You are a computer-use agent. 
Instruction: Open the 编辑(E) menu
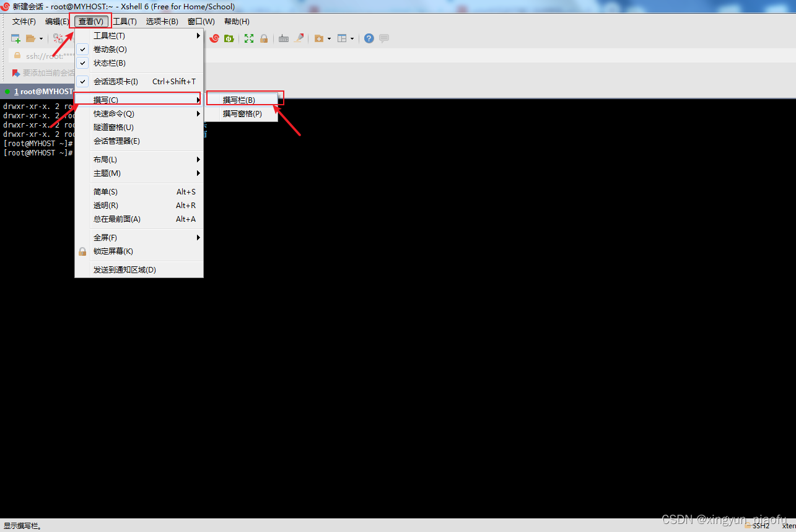(x=57, y=22)
